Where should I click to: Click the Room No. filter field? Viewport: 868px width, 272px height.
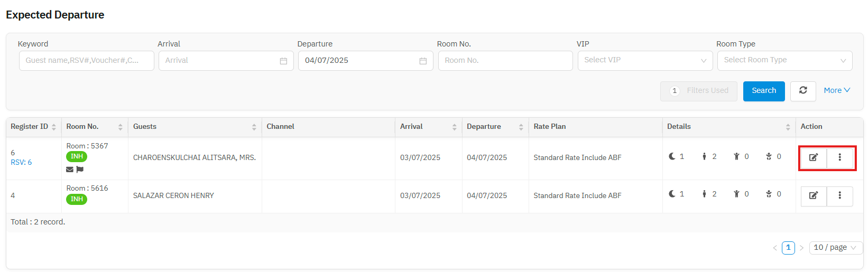505,60
